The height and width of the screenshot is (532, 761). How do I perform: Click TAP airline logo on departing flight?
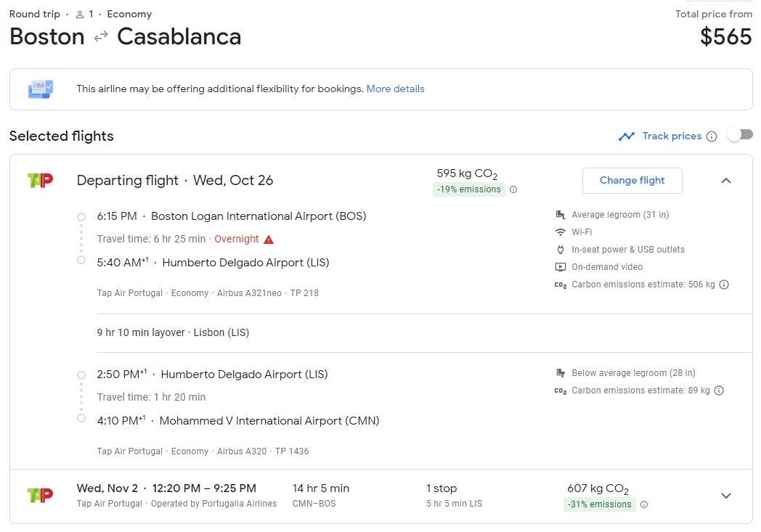coord(40,180)
